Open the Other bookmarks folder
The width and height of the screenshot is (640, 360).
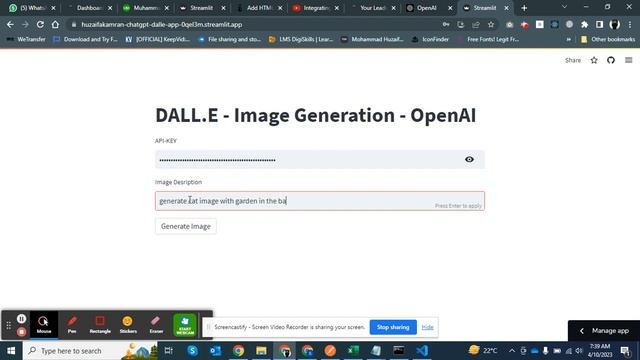[608, 39]
